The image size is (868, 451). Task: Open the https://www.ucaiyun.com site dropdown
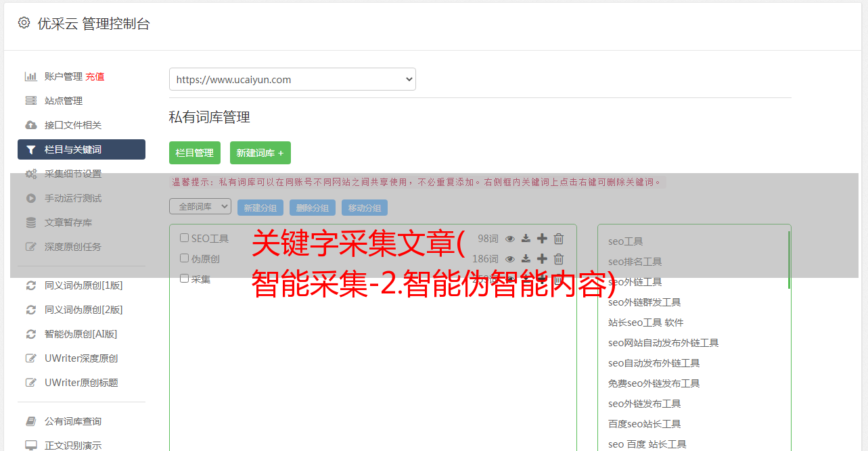(292, 79)
